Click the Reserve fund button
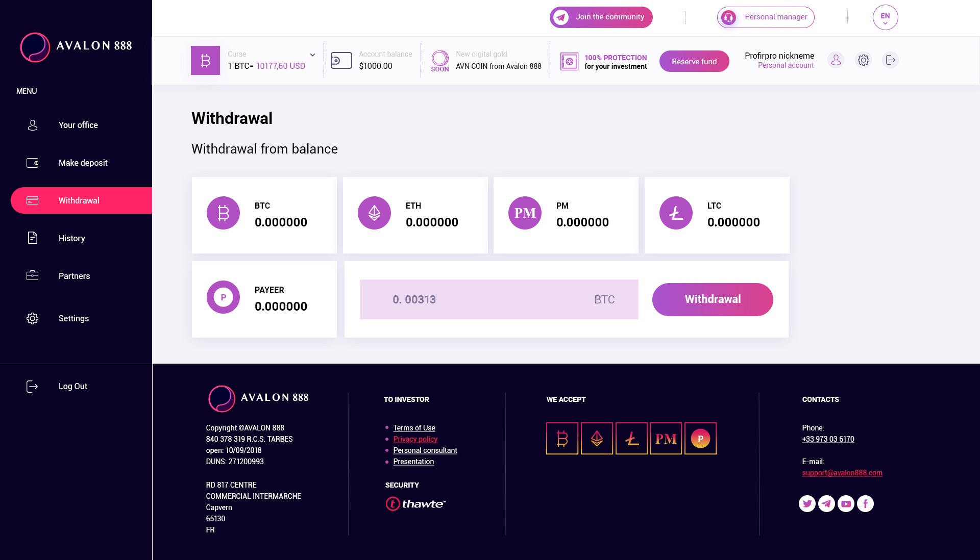The width and height of the screenshot is (980, 560). coord(694,61)
